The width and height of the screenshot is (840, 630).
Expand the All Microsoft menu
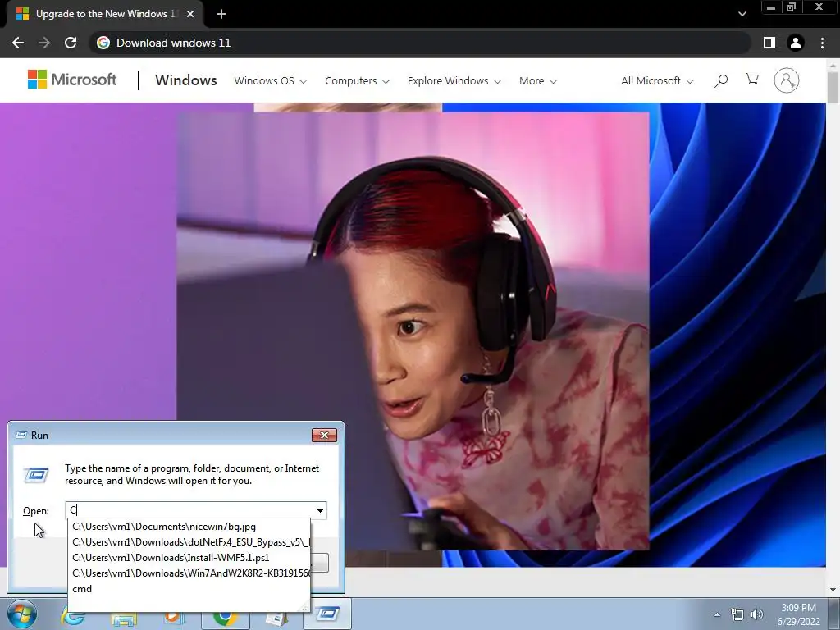pos(657,81)
